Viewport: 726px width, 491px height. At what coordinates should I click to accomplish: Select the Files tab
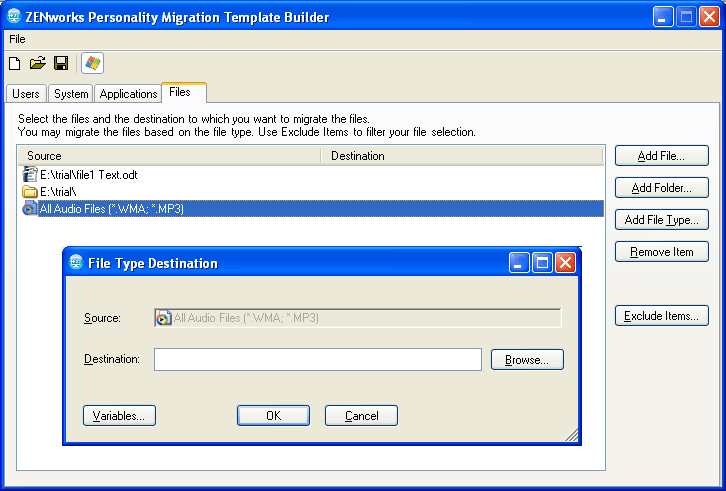point(184,92)
